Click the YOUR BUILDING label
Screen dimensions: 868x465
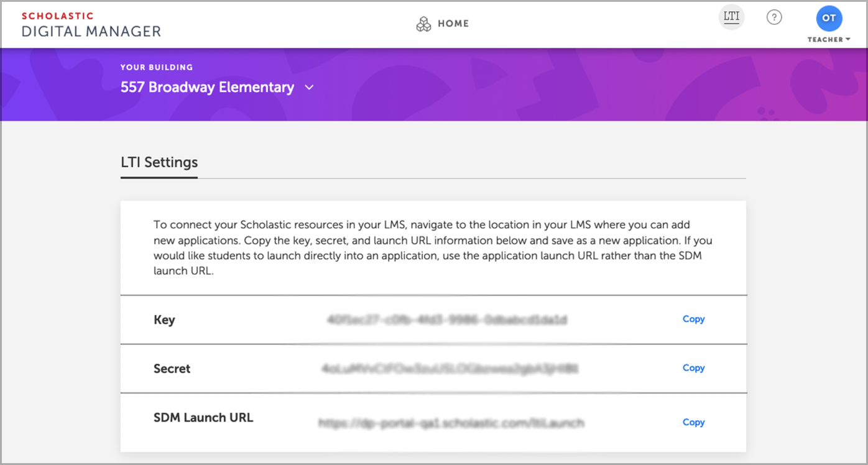point(157,67)
